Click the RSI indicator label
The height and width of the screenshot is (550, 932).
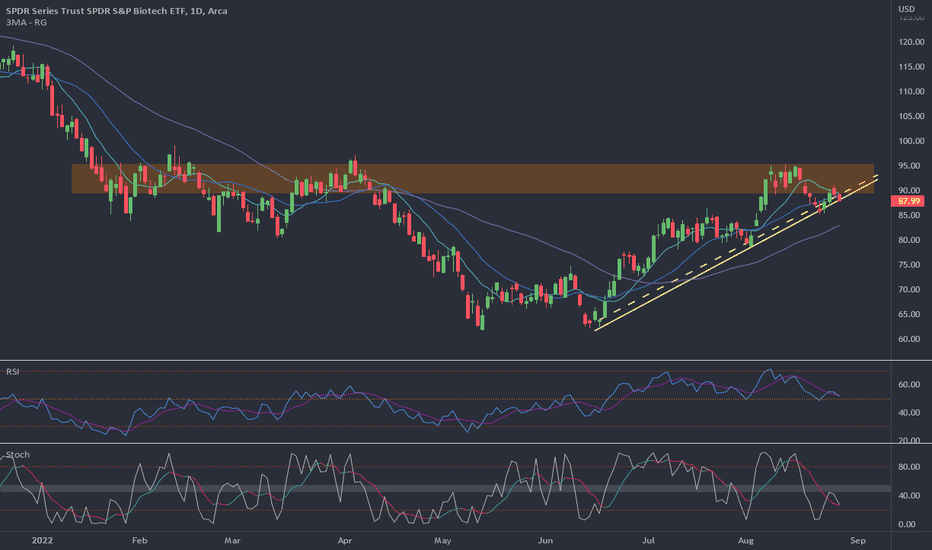coord(12,372)
